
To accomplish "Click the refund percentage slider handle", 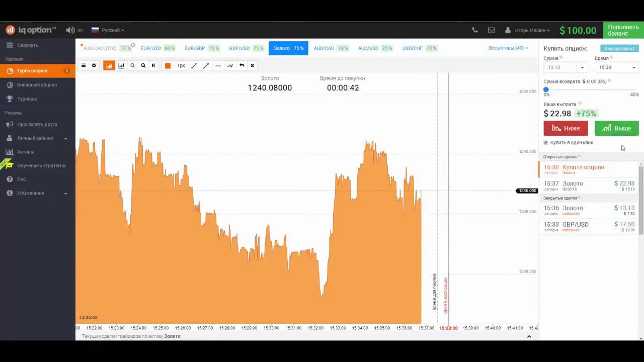I will pyautogui.click(x=546, y=89).
